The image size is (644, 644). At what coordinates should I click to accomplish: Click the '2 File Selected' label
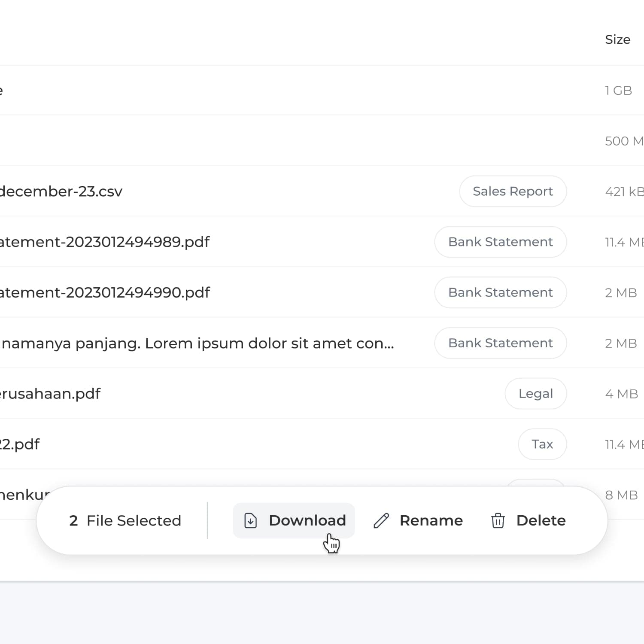point(125,521)
